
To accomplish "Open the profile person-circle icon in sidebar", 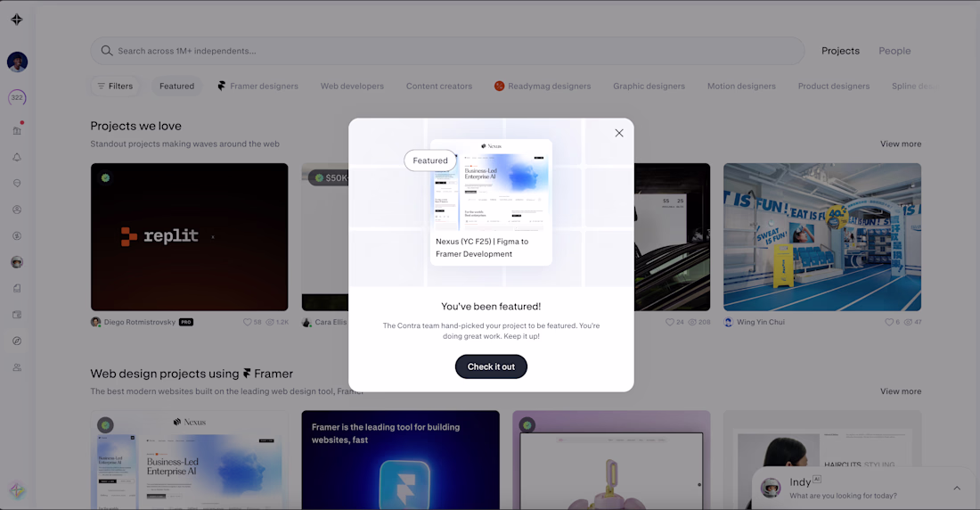I will 17,210.
